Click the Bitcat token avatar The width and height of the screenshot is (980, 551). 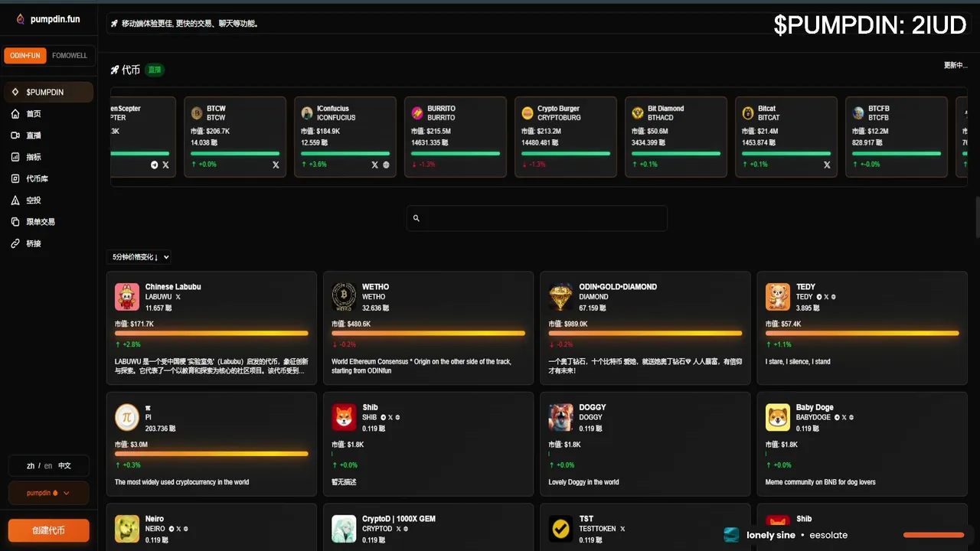[x=748, y=113]
